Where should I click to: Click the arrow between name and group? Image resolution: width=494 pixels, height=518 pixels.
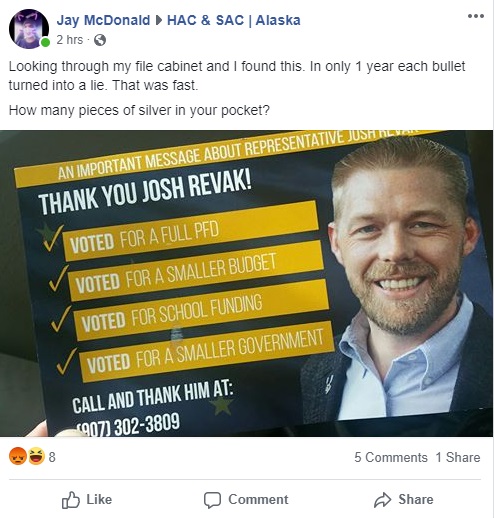coord(159,20)
